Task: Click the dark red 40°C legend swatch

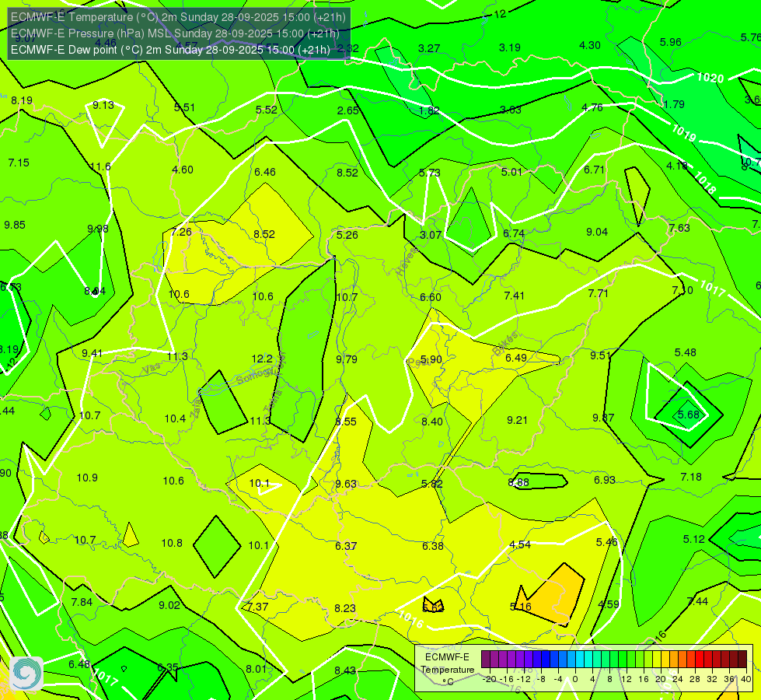Action: coord(742,660)
